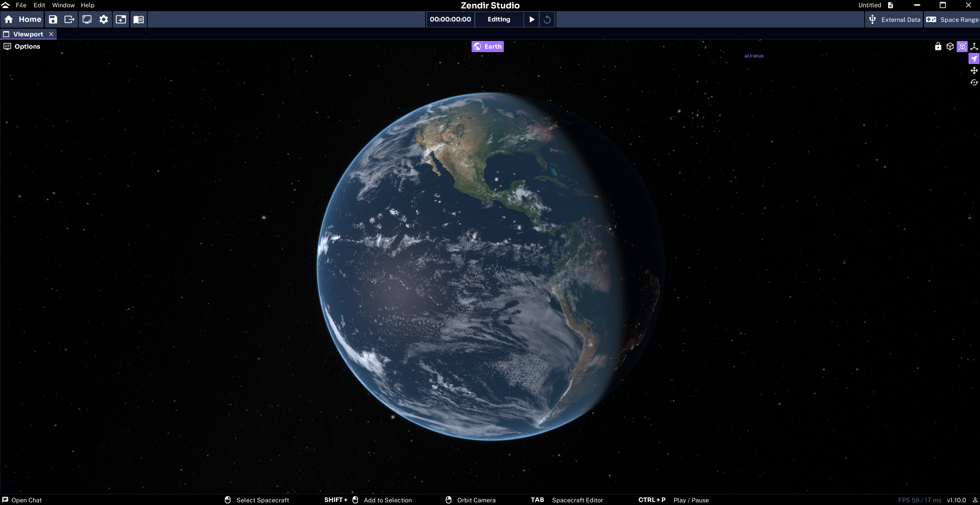Click Open Chat in status bar
The width and height of the screenshot is (980, 505).
tap(22, 500)
